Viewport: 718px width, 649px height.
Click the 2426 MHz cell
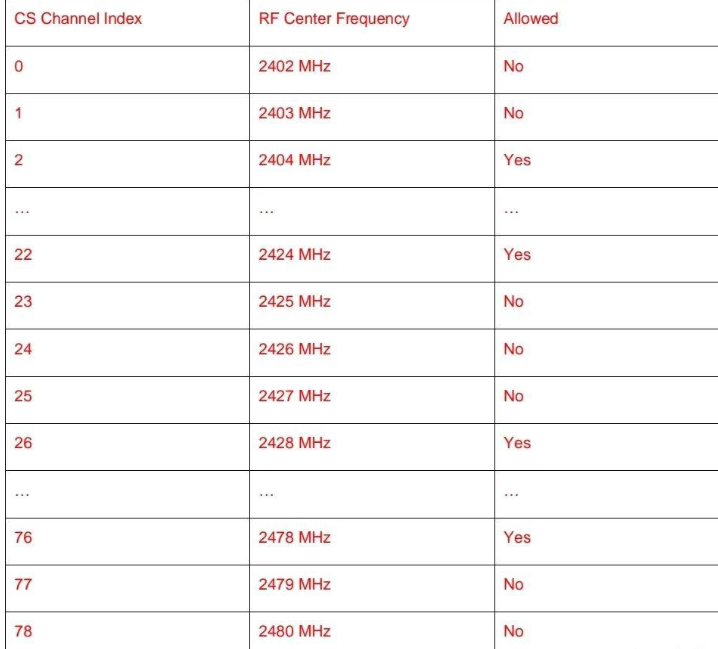(x=294, y=349)
